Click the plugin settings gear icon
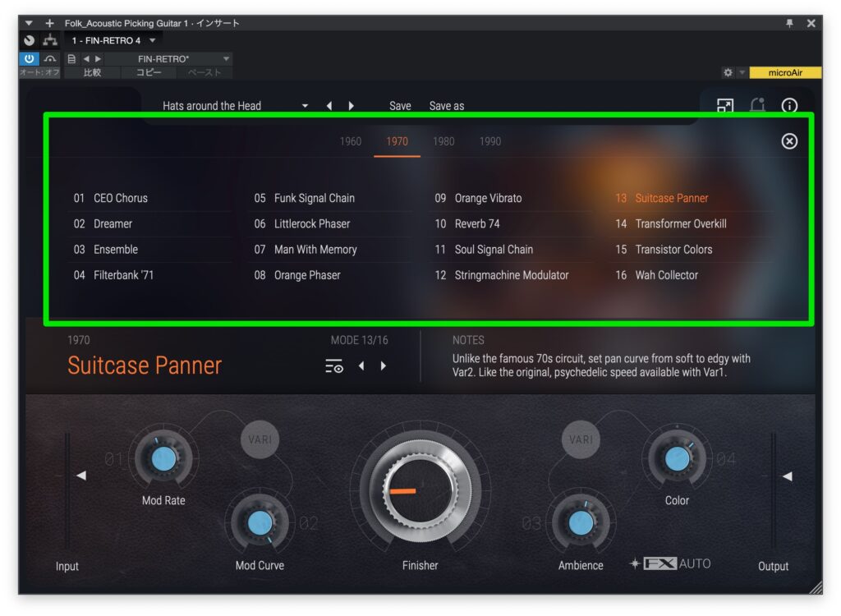Screen dimensions: 841x616 coord(728,73)
